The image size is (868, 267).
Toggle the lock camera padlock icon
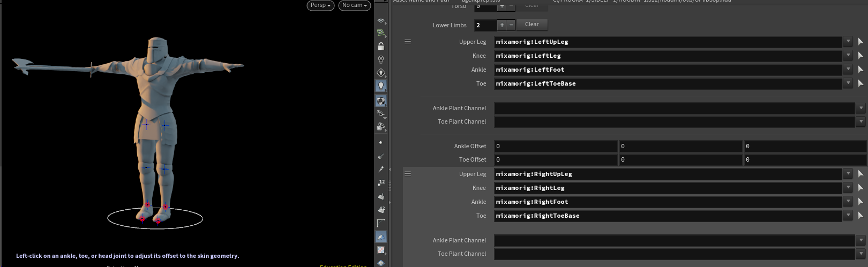[381, 47]
